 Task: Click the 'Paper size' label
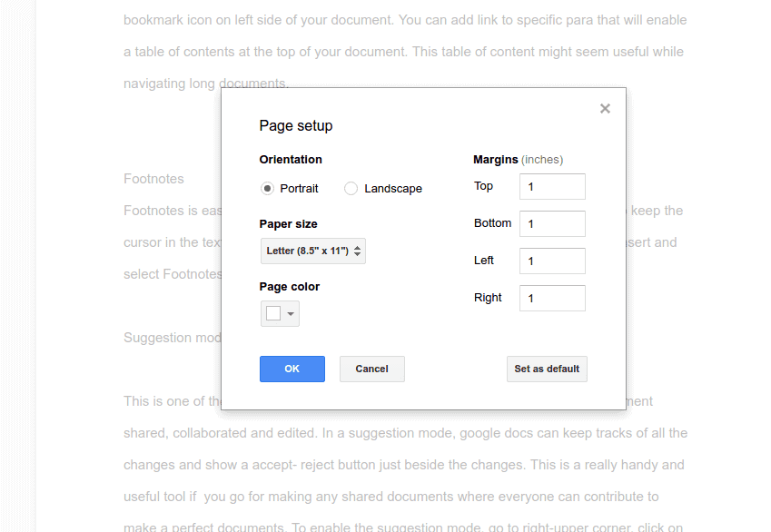pos(288,224)
